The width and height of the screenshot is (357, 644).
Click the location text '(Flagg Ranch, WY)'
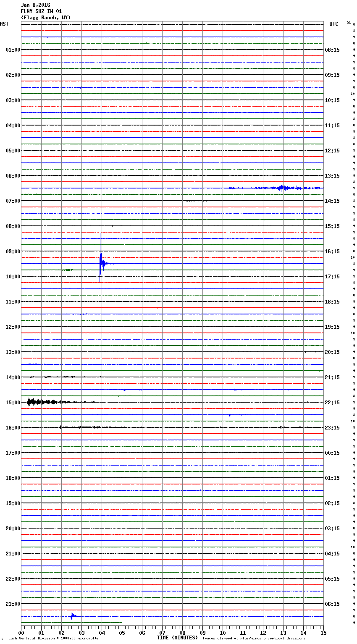(46, 18)
